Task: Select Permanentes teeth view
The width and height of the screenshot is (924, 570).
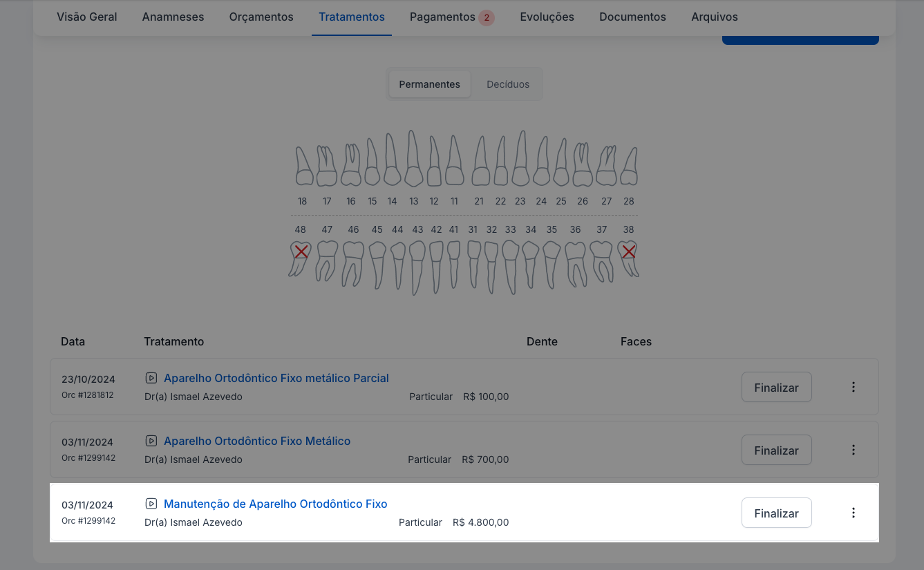Action: click(x=429, y=84)
